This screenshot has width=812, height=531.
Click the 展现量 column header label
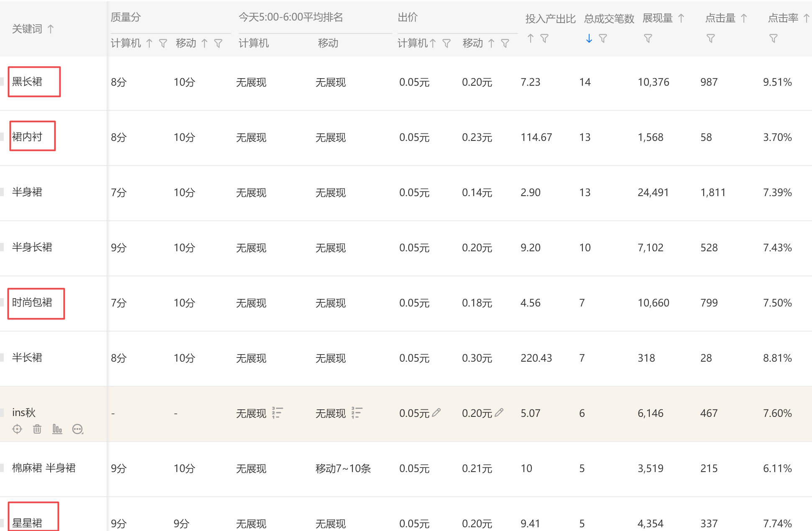(658, 18)
